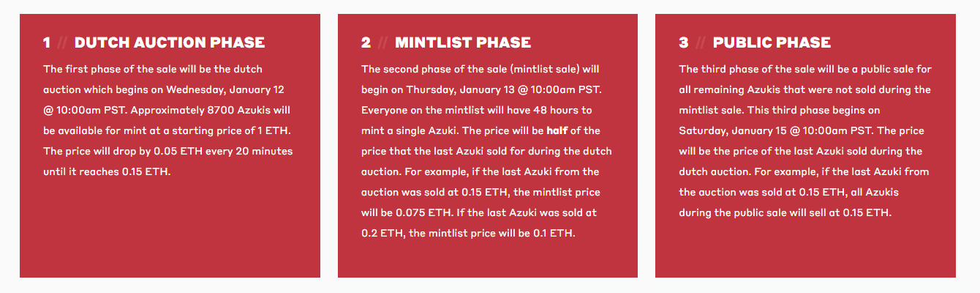980x293 pixels.
Task: Click the number 3 in the third card
Action: pos(684,42)
